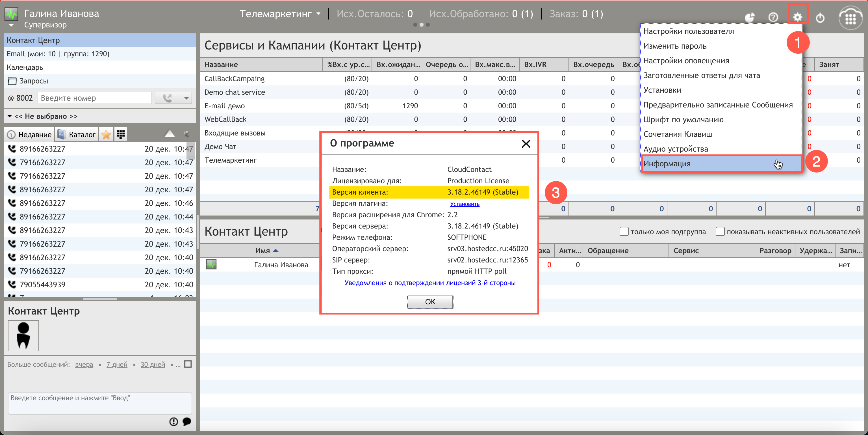Open the call button dropdown arrow
Screen dimensions: 868x435
(186, 98)
